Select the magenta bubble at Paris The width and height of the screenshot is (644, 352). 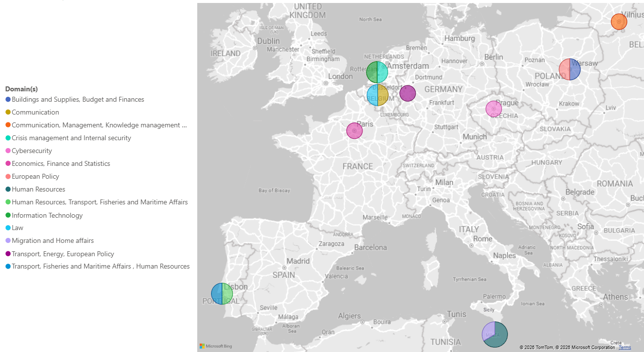tap(355, 131)
